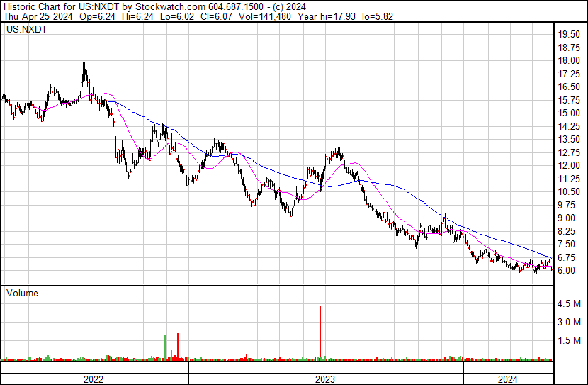Select the 2024 year label on the timeline
This screenshot has height=385, width=588.
coord(507,379)
